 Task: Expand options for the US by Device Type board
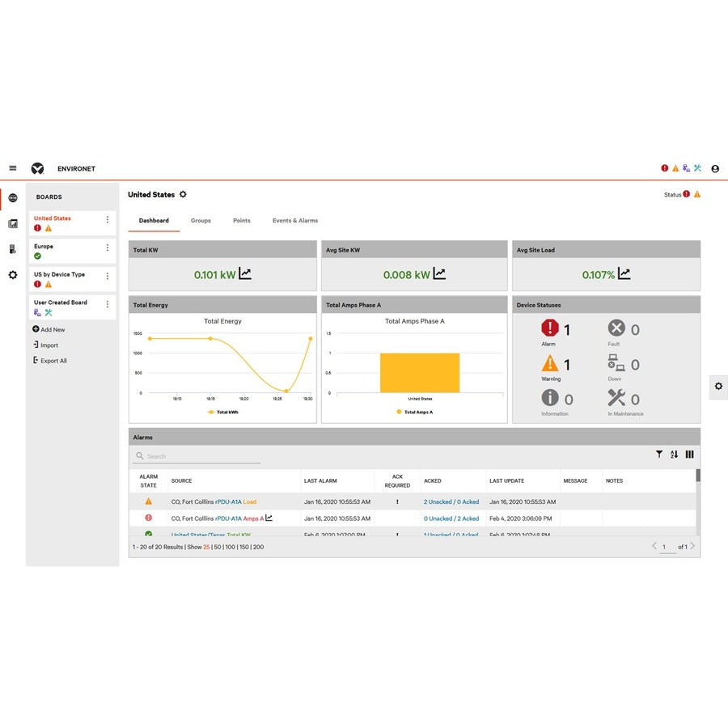[108, 275]
